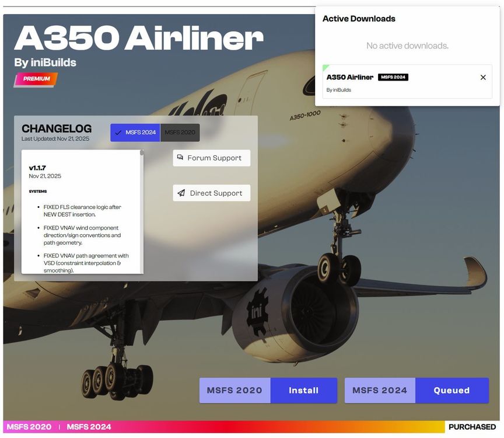
Task: Open Direct Support
Action: pyautogui.click(x=212, y=193)
